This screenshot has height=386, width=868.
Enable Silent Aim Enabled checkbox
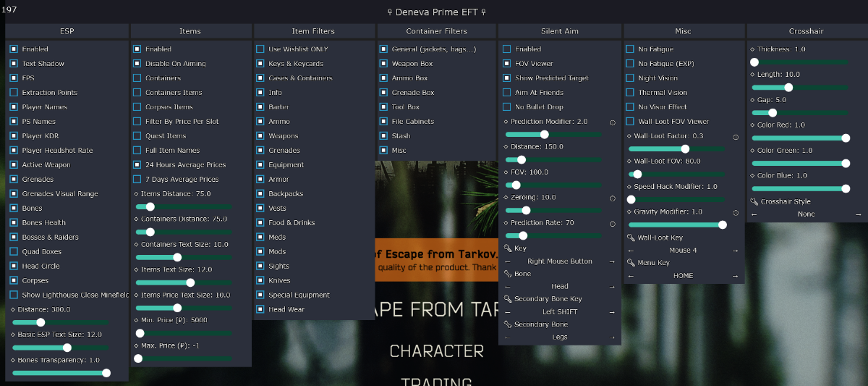point(507,49)
